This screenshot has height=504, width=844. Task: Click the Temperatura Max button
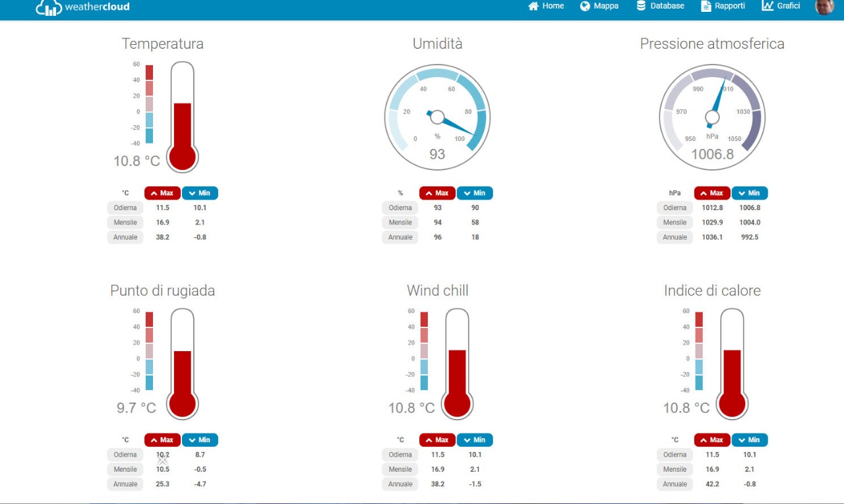[x=162, y=193]
